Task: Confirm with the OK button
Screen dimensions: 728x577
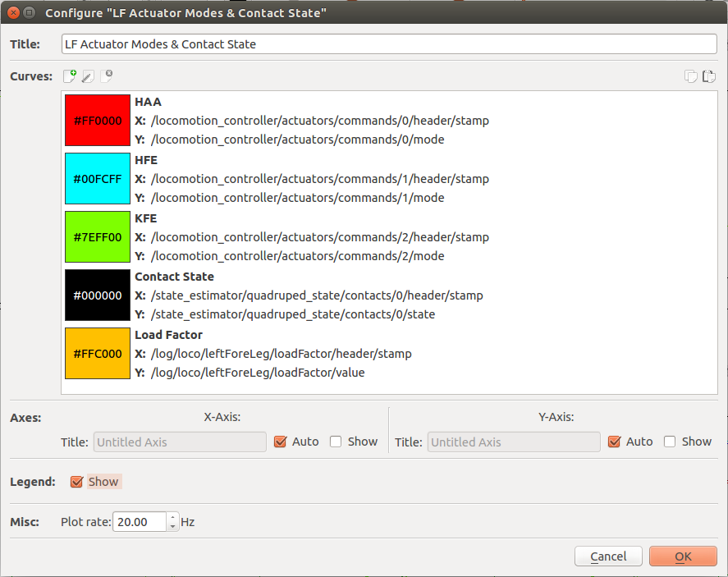Action: 683,556
